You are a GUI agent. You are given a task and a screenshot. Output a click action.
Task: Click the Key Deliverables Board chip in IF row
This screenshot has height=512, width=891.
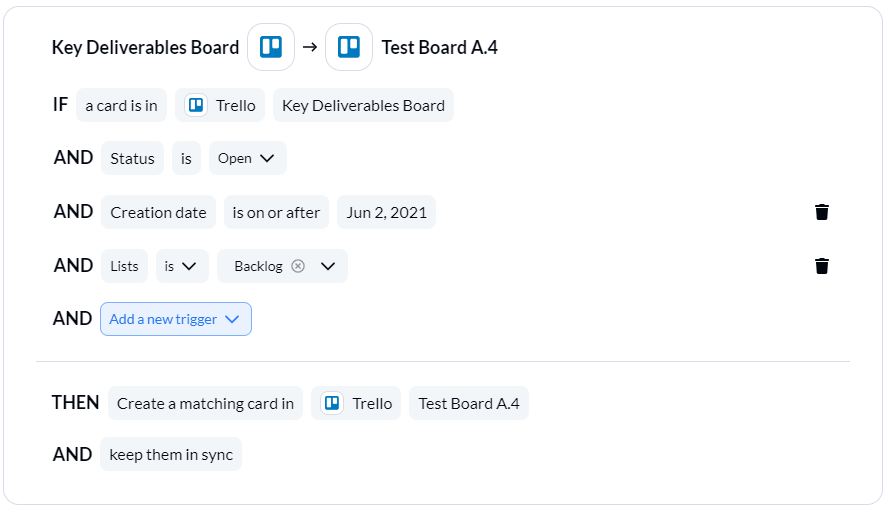363,105
